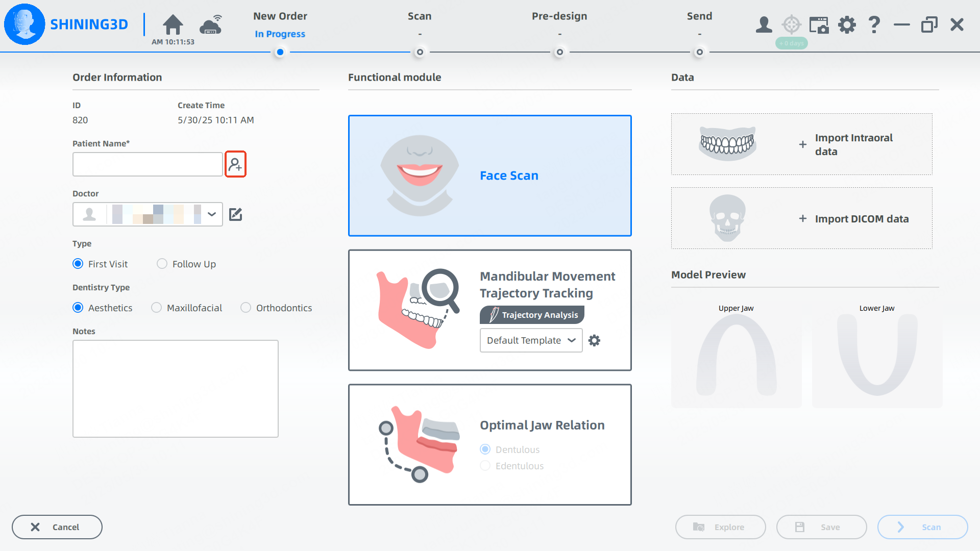The width and height of the screenshot is (980, 551).
Task: Expand the Doctor dropdown
Action: pos(212,214)
